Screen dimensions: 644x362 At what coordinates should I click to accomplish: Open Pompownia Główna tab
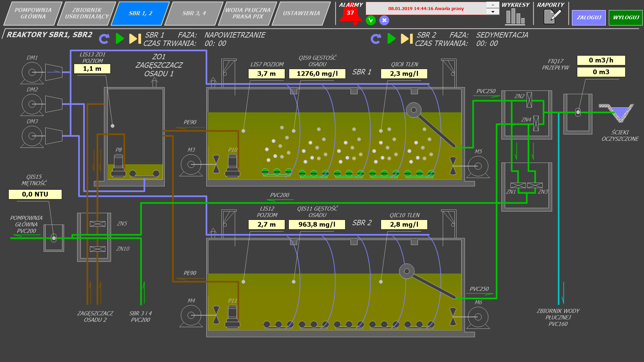33,13
